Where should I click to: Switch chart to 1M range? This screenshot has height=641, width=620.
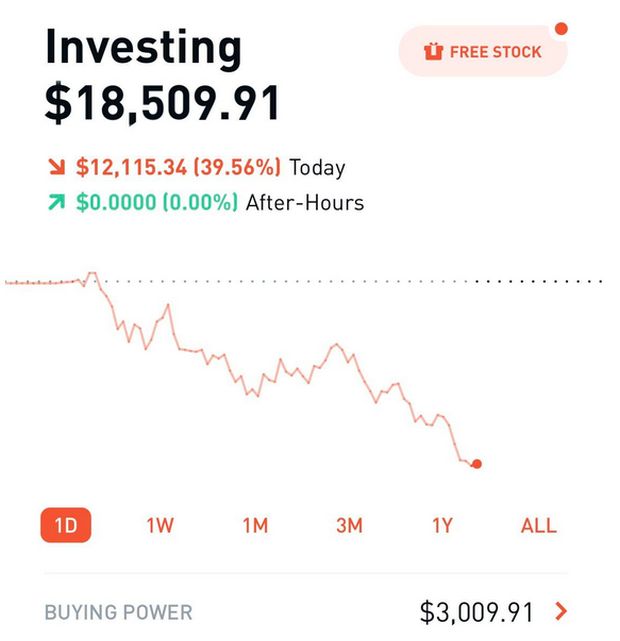[x=255, y=525]
